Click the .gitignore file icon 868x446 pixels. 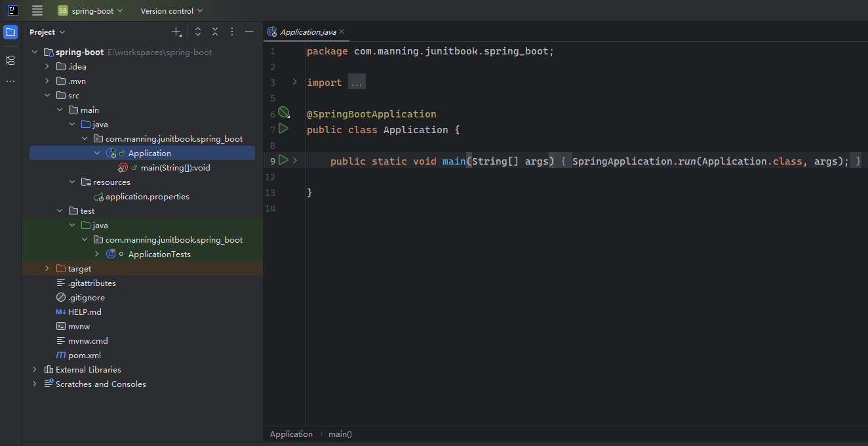61,297
